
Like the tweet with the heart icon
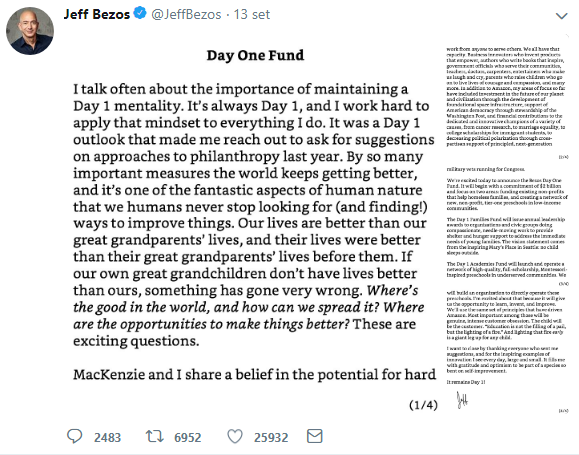point(235,436)
